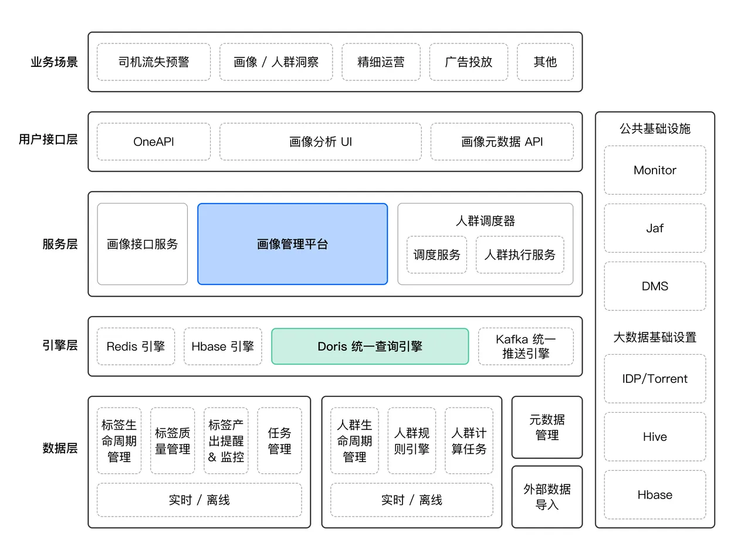Click the IDP/Torrent infrastructure box

tap(655, 378)
